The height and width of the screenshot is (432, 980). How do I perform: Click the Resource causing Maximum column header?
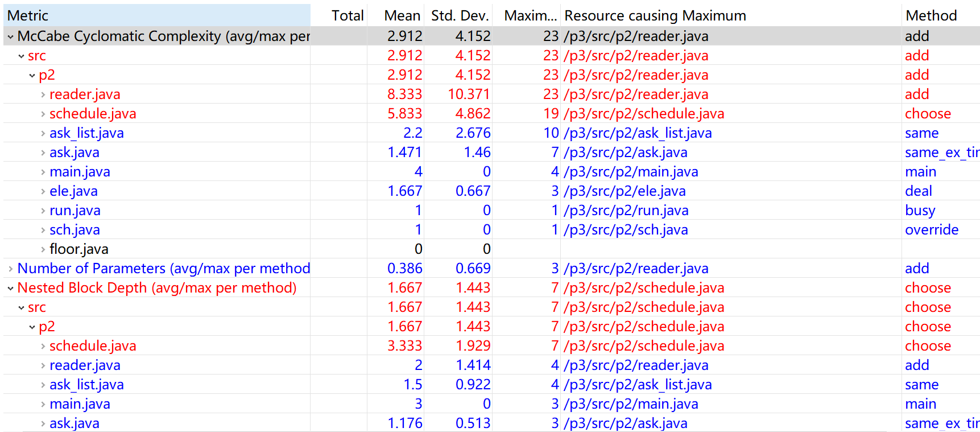[x=655, y=15]
